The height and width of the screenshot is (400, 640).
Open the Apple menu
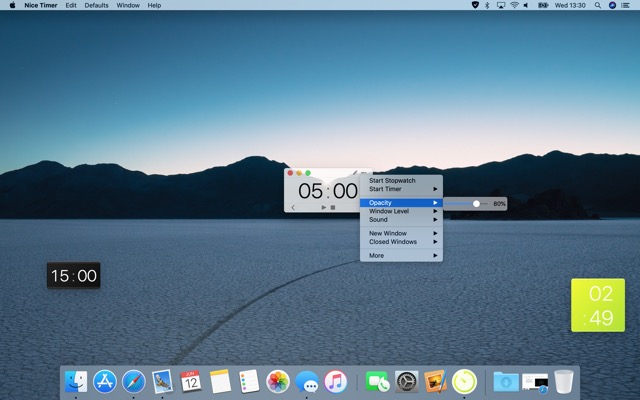click(12, 5)
